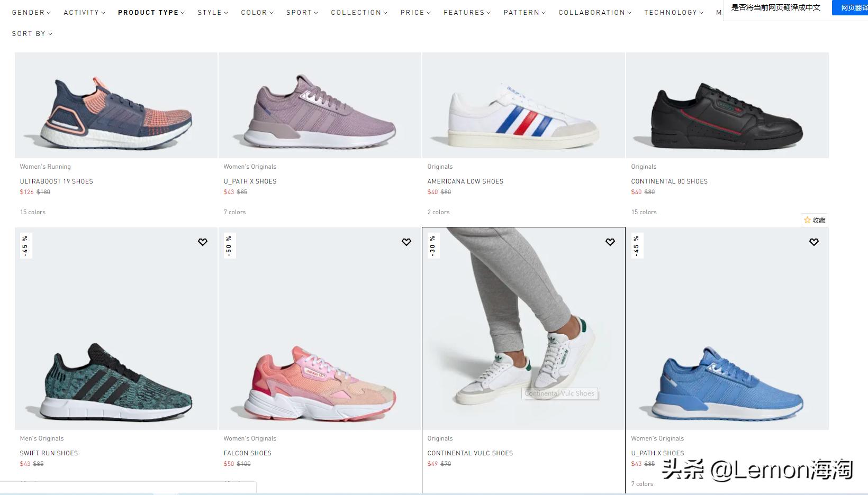The height and width of the screenshot is (495, 868).
Task: Toggle wishlist heart on Swift Run Shoes
Action: pos(202,242)
